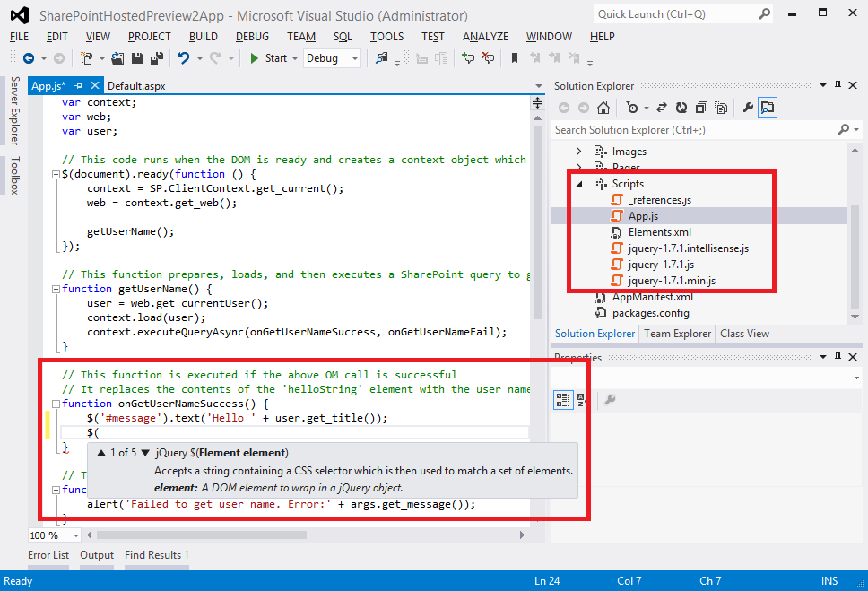Open the TOOLS menu

coord(387,37)
